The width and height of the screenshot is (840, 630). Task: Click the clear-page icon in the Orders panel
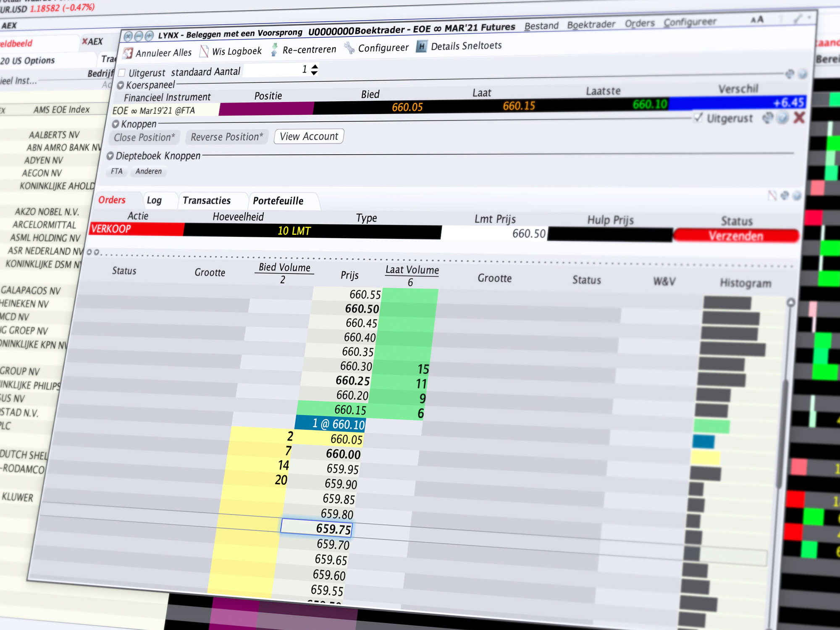coord(772,195)
